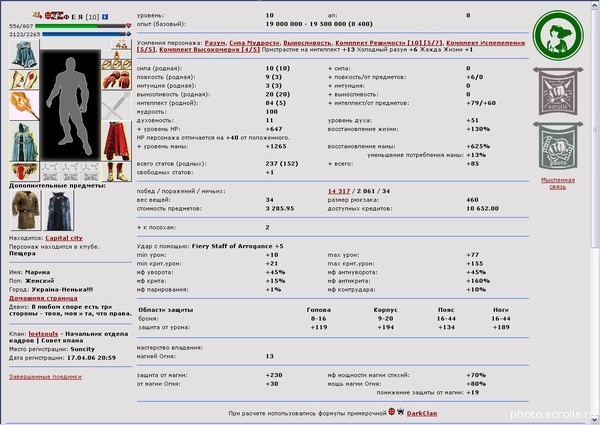
Task: Click the мудрость value 100
Action: coord(272,112)
